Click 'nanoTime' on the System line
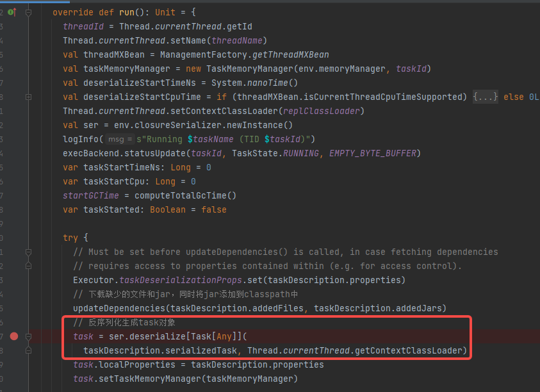The height and width of the screenshot is (392, 540). tap(268, 83)
